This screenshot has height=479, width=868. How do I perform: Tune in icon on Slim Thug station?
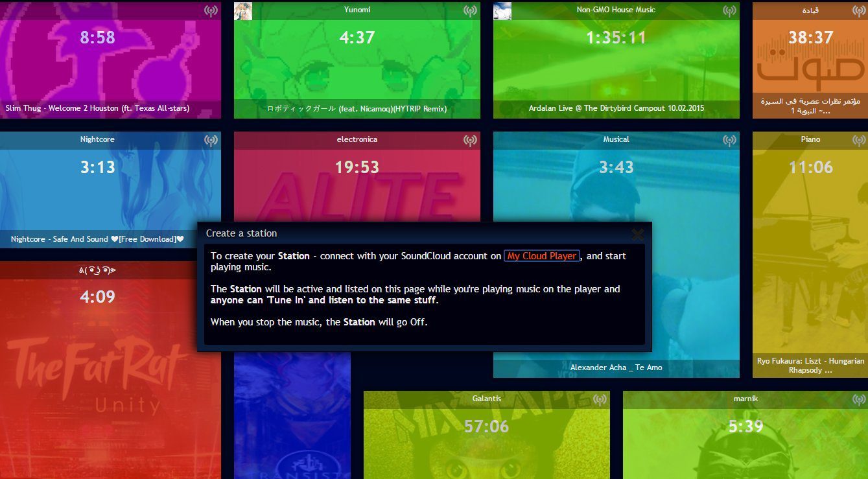pos(211,10)
